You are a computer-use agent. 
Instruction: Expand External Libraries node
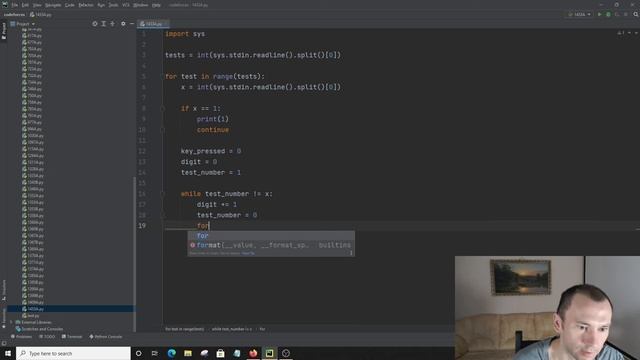[11, 322]
